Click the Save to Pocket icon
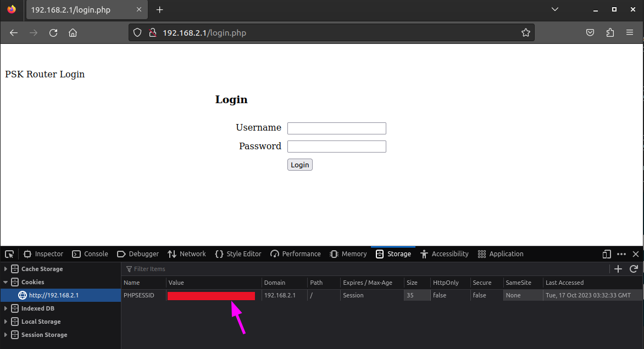This screenshot has width=644, height=349. pos(590,32)
